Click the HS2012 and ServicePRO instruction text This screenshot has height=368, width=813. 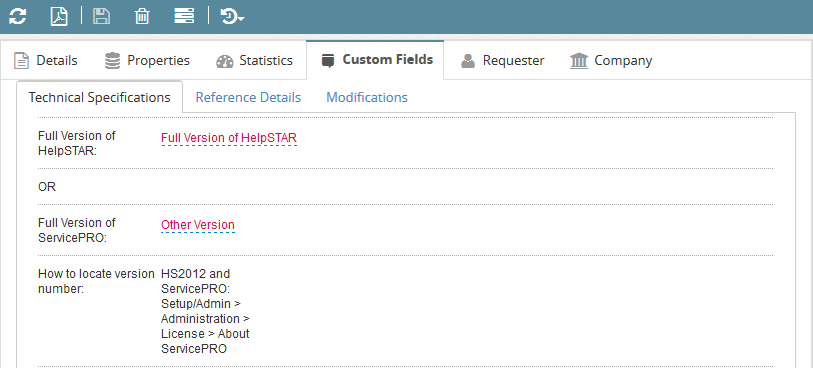(x=205, y=311)
